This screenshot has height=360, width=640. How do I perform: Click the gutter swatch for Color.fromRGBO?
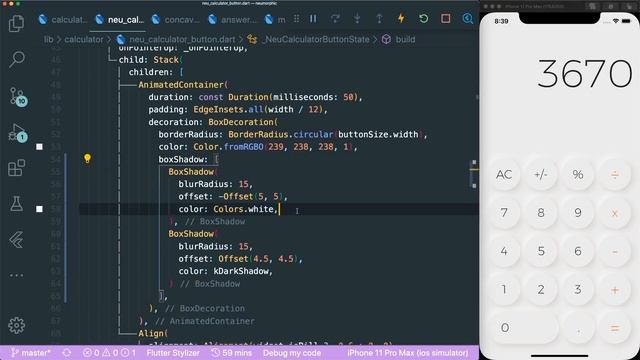(x=39, y=147)
